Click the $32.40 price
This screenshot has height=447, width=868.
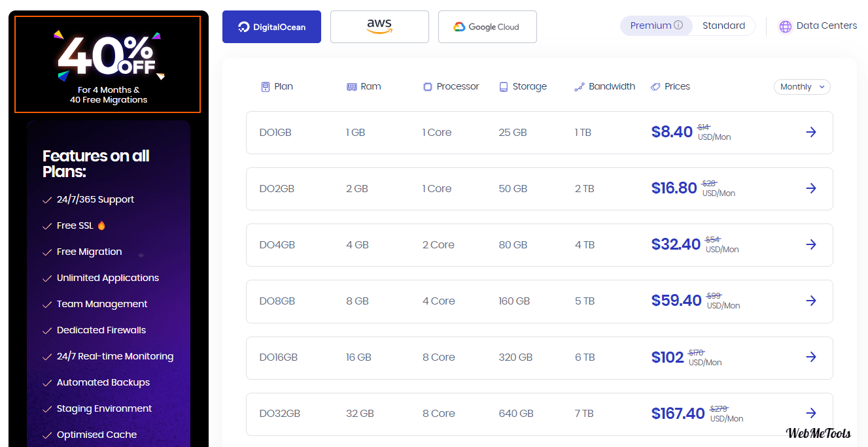click(676, 244)
